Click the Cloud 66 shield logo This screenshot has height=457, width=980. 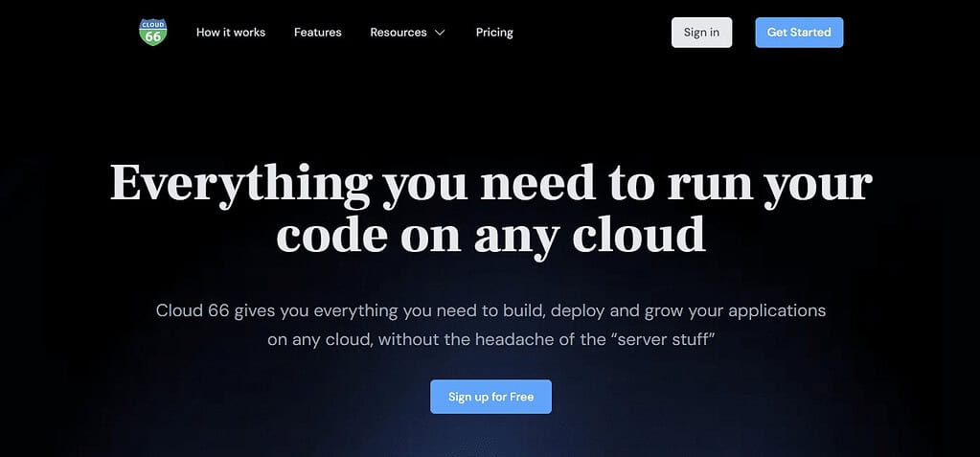click(152, 32)
